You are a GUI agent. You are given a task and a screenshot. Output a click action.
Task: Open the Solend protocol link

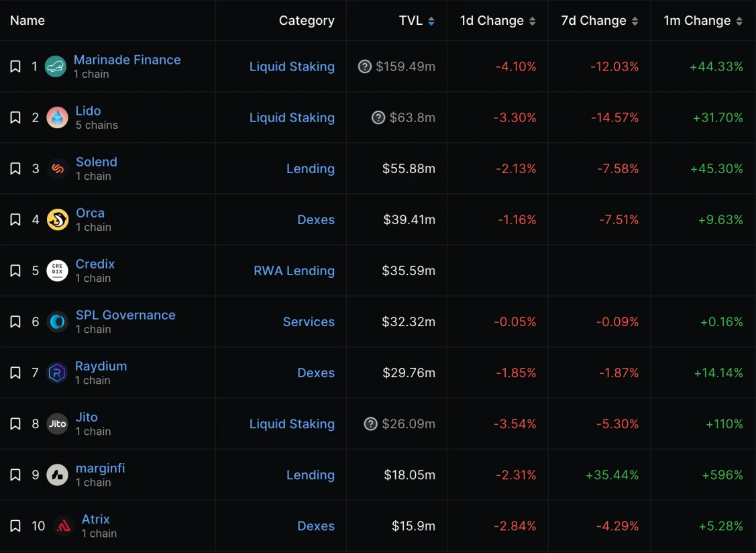click(97, 162)
